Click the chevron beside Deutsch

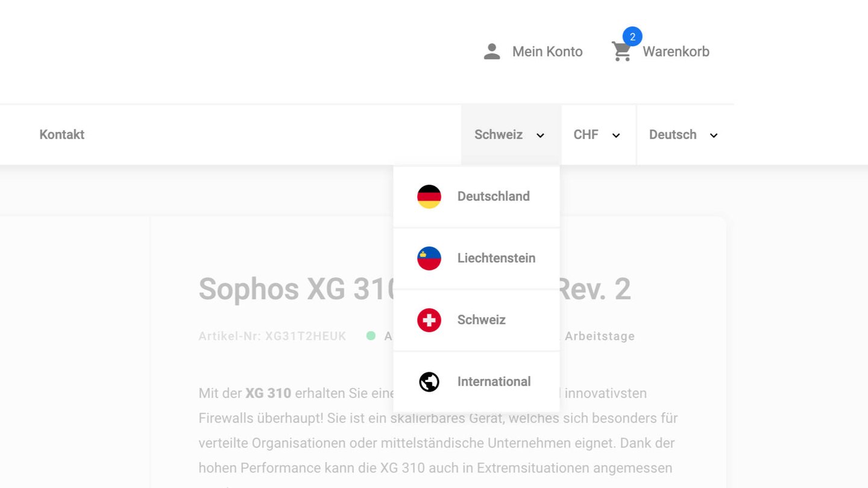(x=714, y=136)
